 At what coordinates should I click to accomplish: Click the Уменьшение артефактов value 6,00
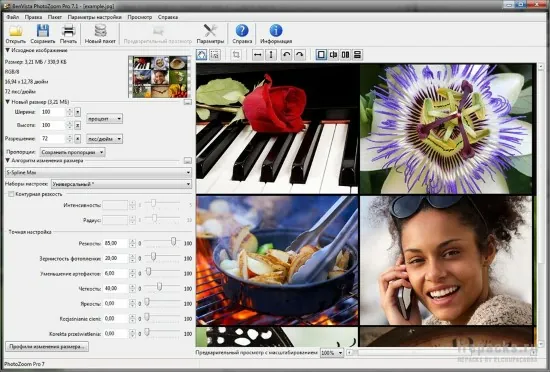(x=116, y=273)
